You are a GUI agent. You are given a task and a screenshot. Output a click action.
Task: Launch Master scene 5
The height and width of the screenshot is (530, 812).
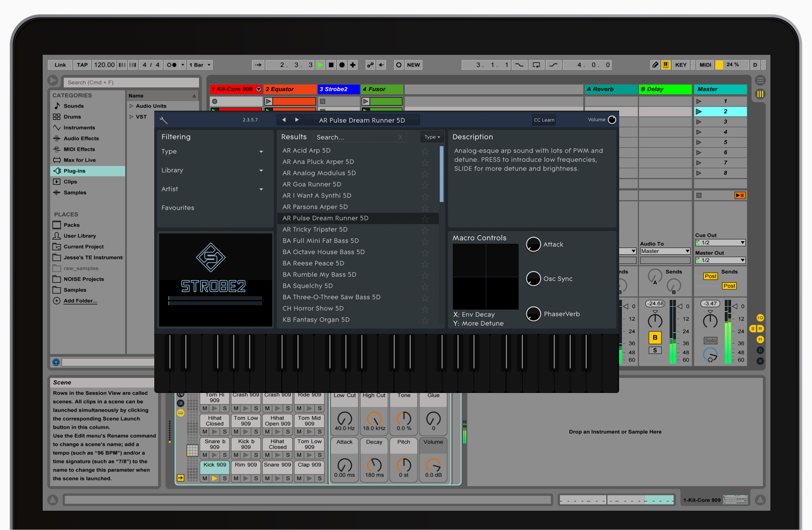click(699, 142)
